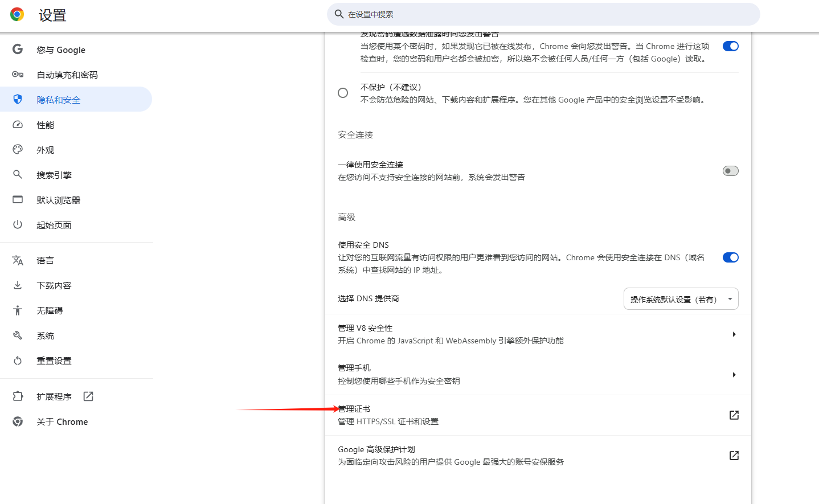The width and height of the screenshot is (819, 504).
Task: Click 管理手机 title text
Action: tap(354, 368)
